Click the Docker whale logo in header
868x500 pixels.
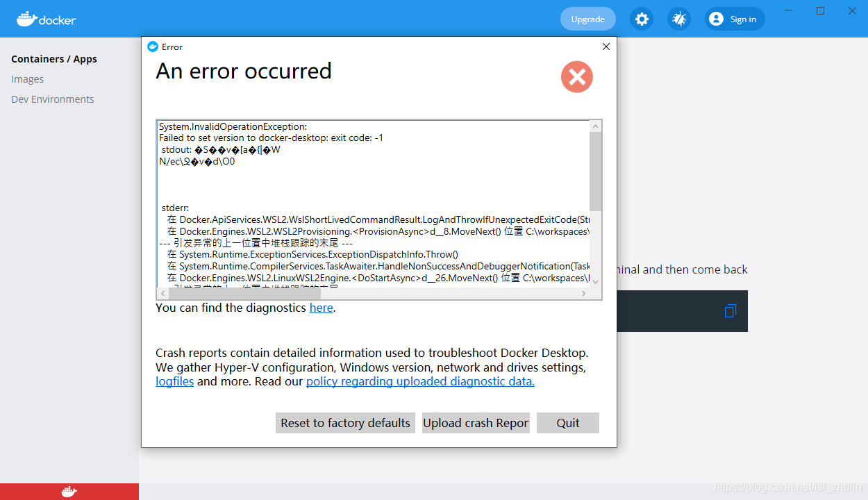coord(46,19)
